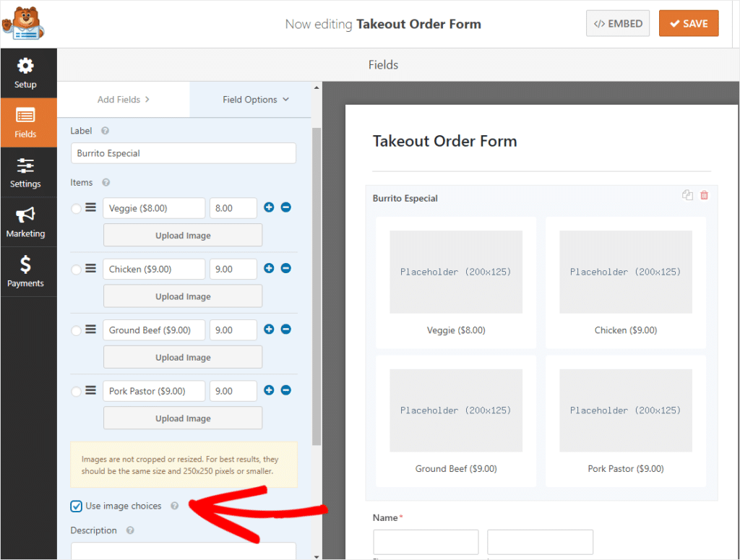The image size is (740, 560).
Task: Enable the Use image choices checkbox
Action: (76, 506)
